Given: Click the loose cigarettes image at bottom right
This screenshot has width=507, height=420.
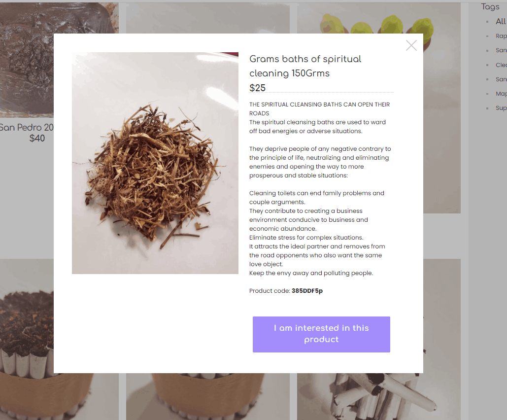Looking at the screenshot, I should [378, 396].
